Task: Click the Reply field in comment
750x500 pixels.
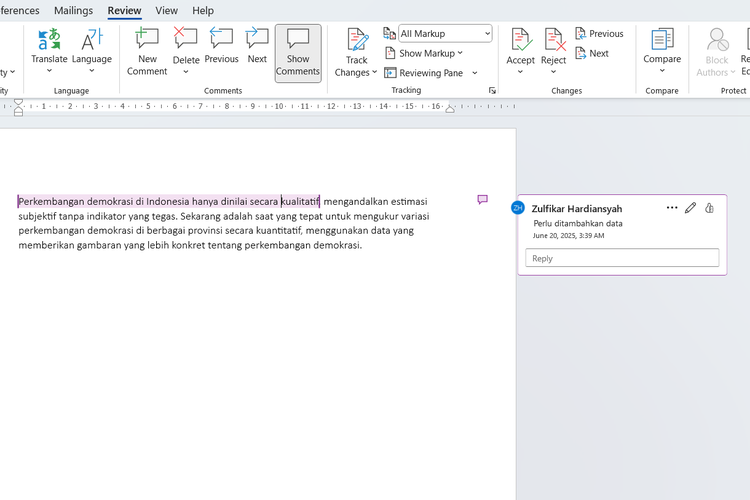Action: 622,258
